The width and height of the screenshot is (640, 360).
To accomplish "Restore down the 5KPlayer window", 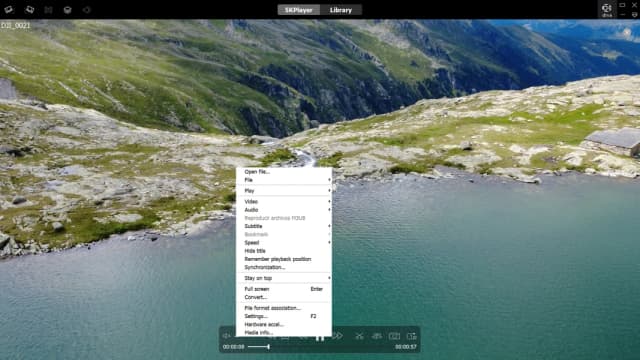I will pyautogui.click(x=622, y=5).
